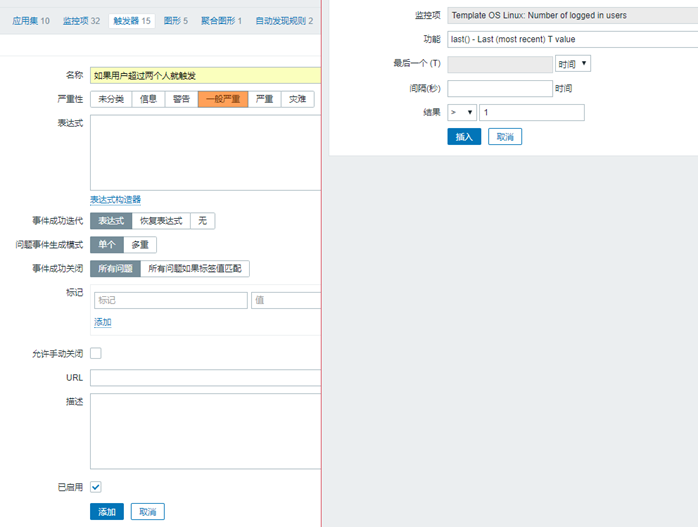Screen dimensions: 698x527
Task: Click the 结果 value field containing 1
Action: (532, 112)
